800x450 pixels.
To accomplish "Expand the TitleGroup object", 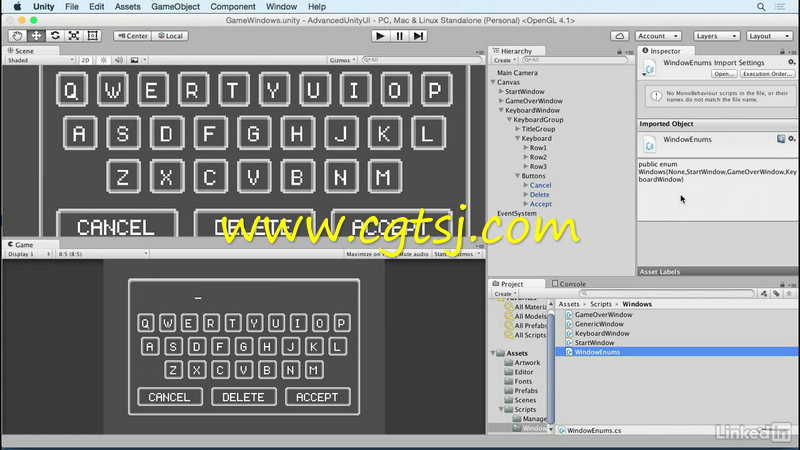I will (x=517, y=129).
